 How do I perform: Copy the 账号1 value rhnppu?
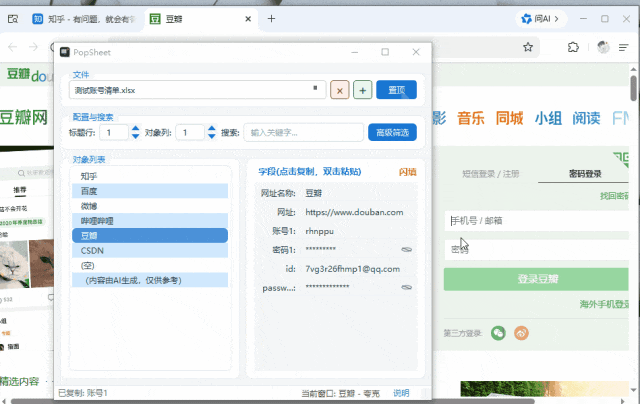tap(320, 231)
